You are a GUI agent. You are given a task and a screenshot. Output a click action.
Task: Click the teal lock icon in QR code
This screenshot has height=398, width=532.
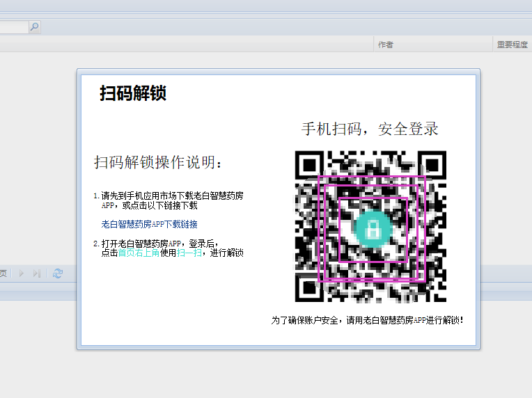373,230
